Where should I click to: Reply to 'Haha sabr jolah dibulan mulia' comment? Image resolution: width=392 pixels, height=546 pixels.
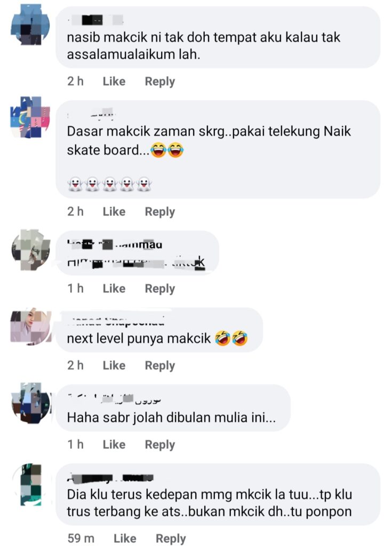pyautogui.click(x=160, y=445)
